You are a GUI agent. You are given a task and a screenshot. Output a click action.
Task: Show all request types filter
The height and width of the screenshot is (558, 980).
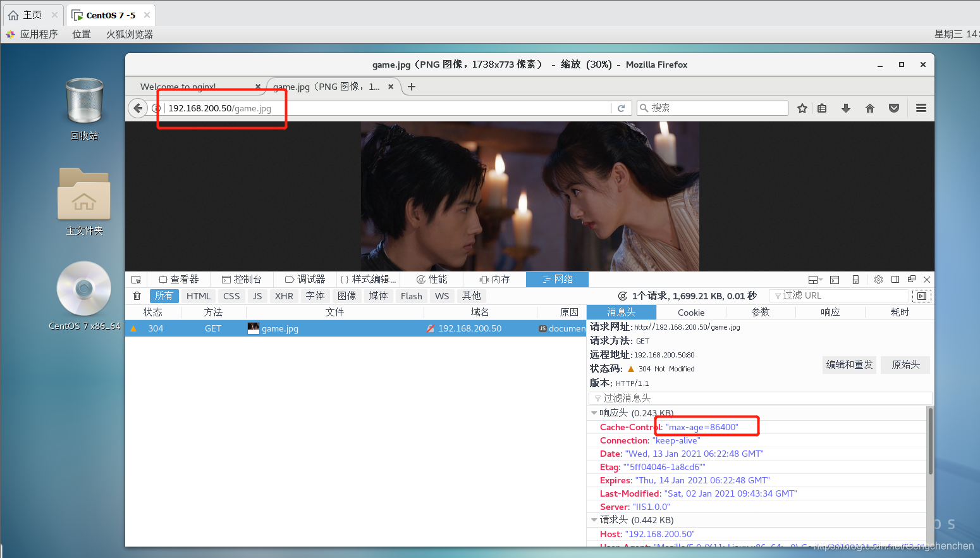pos(164,296)
